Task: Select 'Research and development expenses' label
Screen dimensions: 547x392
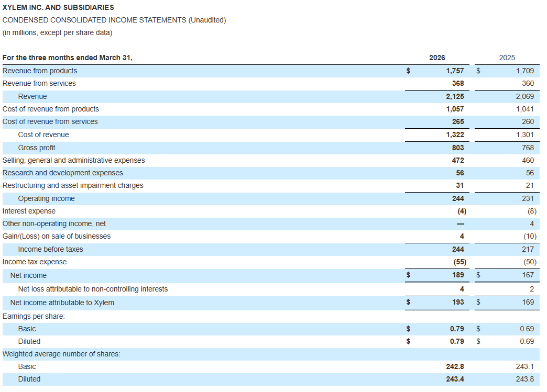Action: point(63,173)
